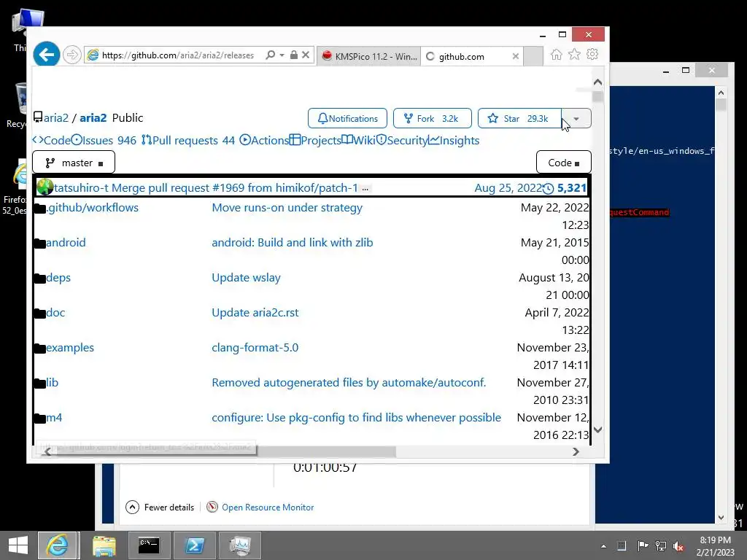Screen dimensions: 747x560
Task: Open Command Prompt taskbar icon
Action: coord(149,545)
